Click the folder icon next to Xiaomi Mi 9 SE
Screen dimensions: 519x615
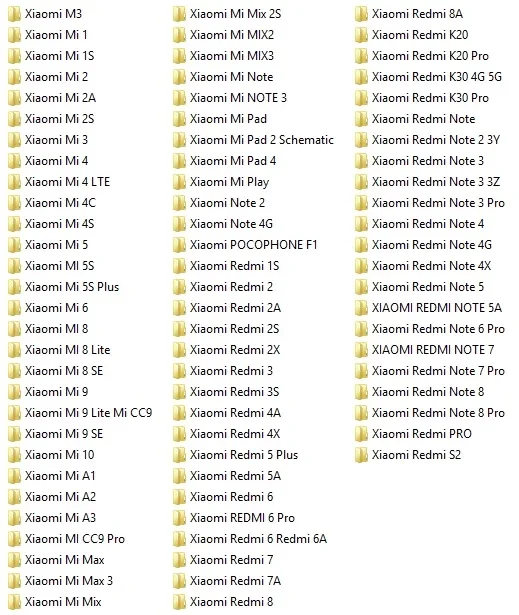point(14,434)
